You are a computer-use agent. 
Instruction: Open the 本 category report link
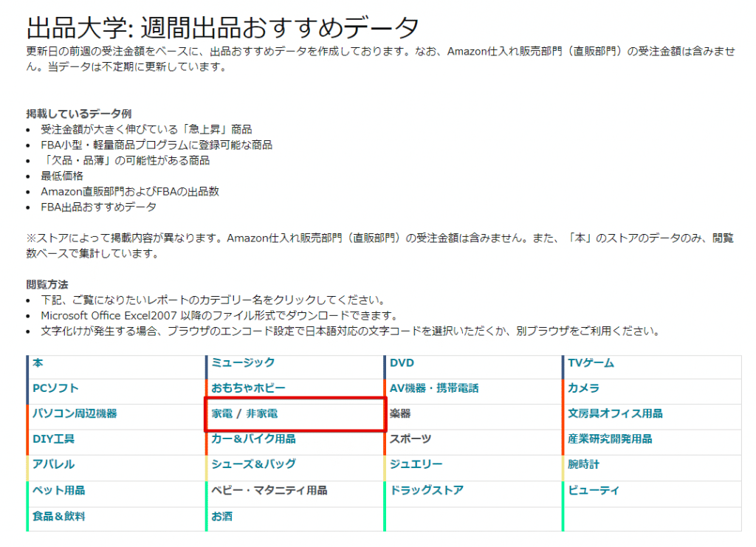pyautogui.click(x=38, y=362)
